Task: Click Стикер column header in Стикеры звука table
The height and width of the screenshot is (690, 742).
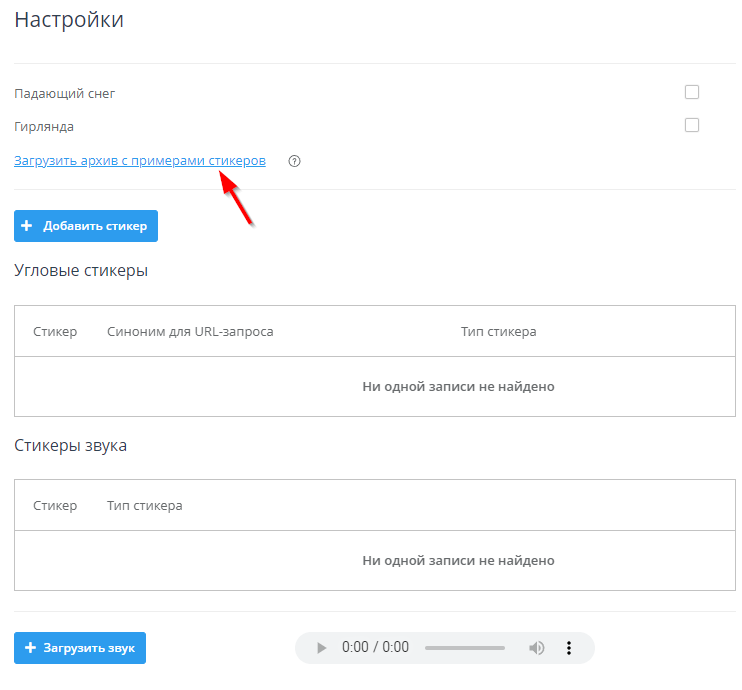Action: (55, 505)
